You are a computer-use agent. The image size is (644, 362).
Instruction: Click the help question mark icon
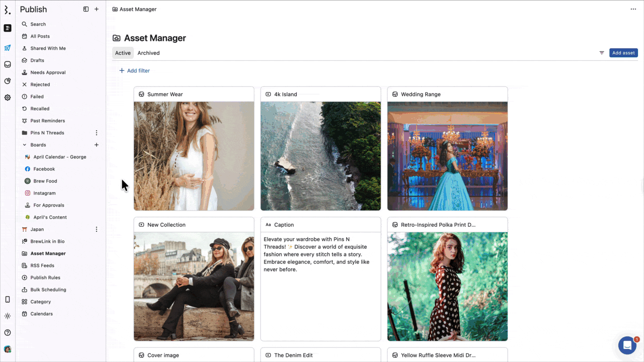click(x=8, y=332)
